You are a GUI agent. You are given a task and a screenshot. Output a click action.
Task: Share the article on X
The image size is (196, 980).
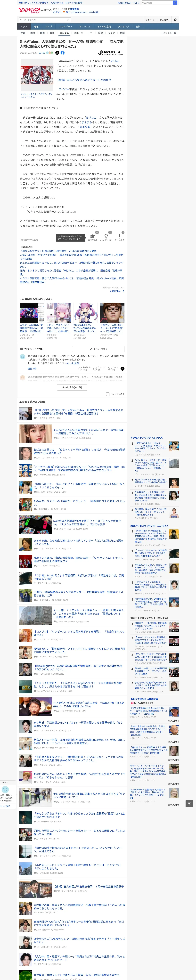pyautogui.click(x=57, y=53)
